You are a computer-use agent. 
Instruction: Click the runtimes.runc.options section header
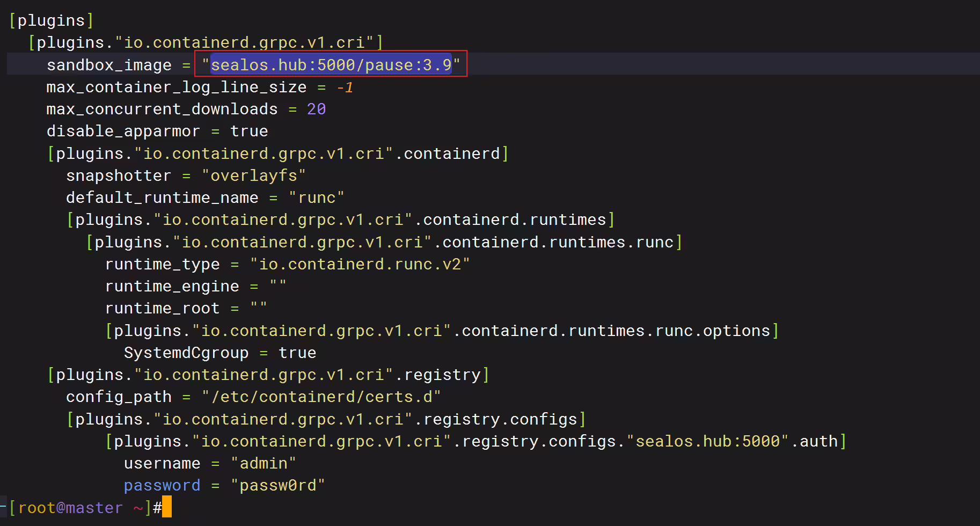pyautogui.click(x=442, y=331)
